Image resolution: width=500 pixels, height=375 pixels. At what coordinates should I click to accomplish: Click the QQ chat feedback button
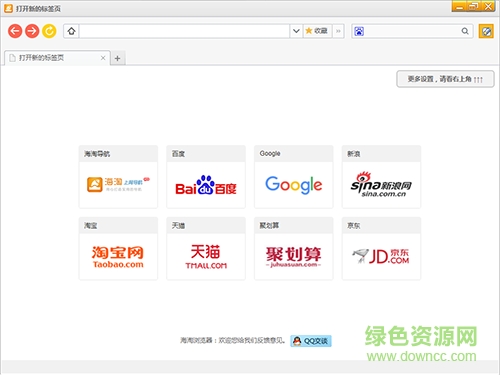click(311, 341)
